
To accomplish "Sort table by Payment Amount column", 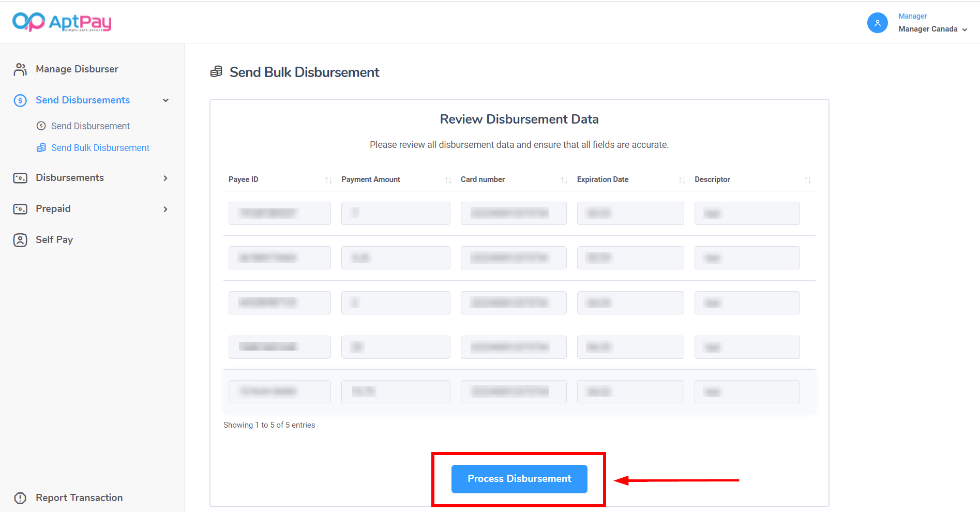I will [x=371, y=179].
